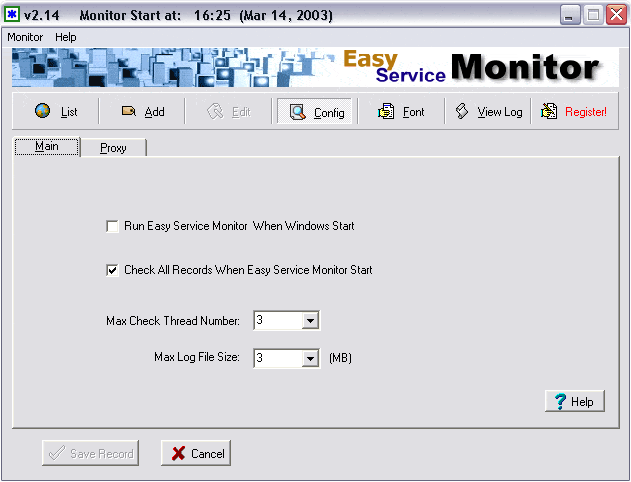Click the List toolbar label
631x482 pixels.
click(x=69, y=112)
